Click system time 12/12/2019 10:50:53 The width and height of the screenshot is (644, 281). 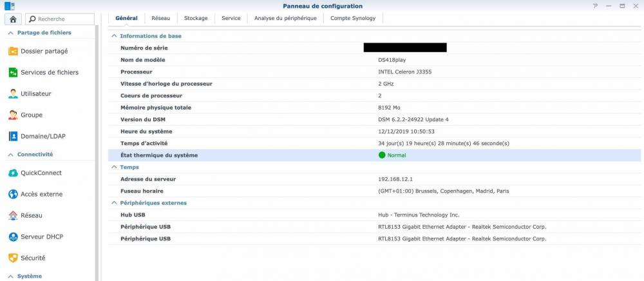(406, 131)
